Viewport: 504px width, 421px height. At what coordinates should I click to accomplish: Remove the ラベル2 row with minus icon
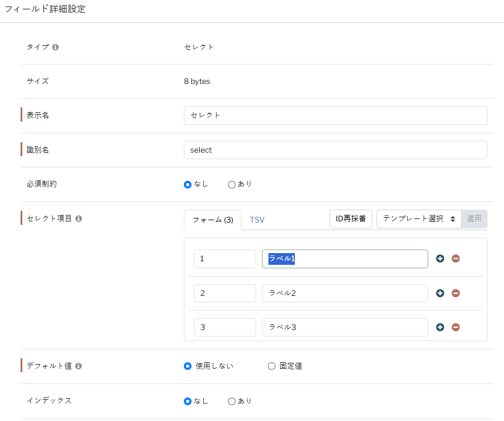455,293
